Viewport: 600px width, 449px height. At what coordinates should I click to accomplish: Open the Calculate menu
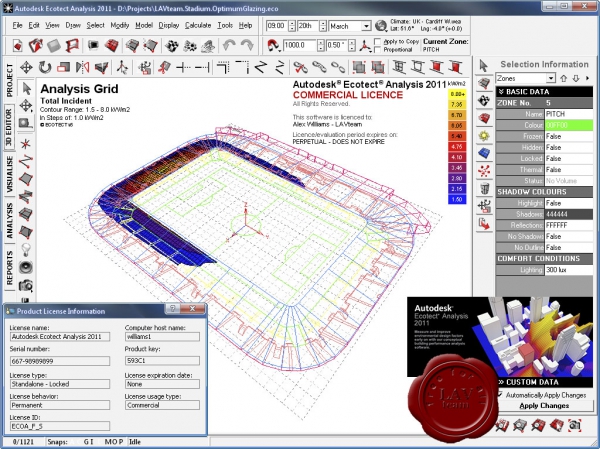point(198,25)
